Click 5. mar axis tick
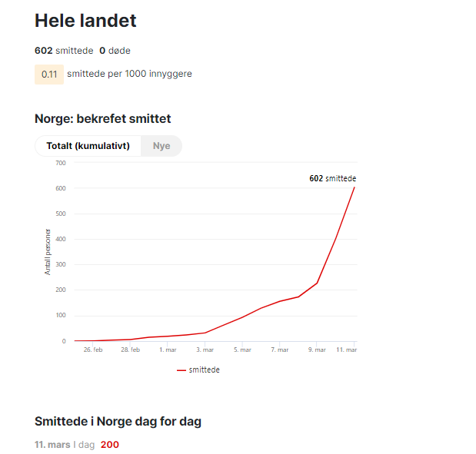This screenshot has height=454, width=476. coord(242,350)
